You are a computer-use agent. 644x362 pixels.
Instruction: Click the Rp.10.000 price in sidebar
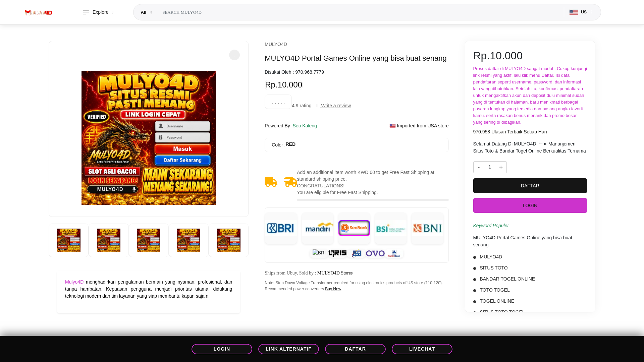point(498,56)
